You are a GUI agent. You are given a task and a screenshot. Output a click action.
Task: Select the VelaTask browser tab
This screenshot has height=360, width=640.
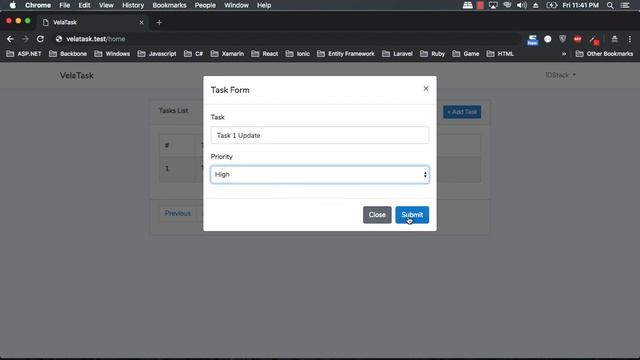93,22
